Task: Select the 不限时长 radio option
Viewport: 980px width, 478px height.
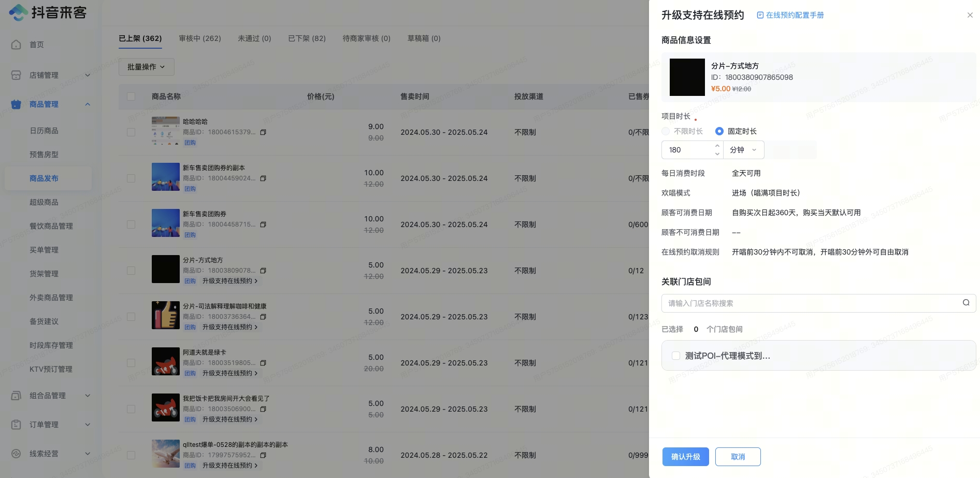Action: click(x=666, y=131)
